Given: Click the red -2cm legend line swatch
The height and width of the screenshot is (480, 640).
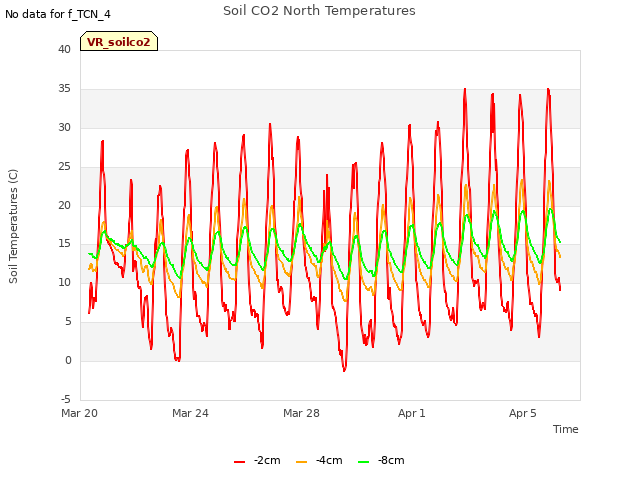Looking at the screenshot, I should [x=240, y=461].
